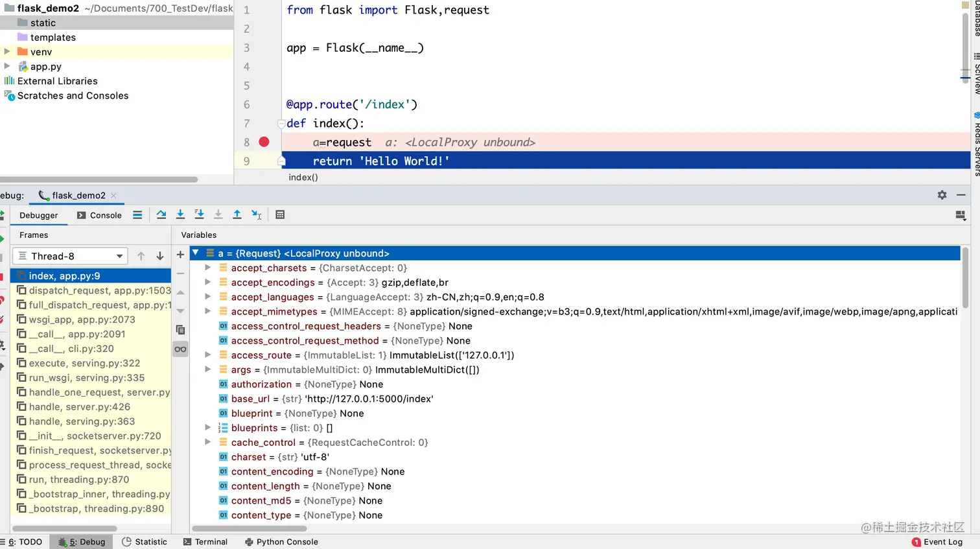Select the 'run, threading.py:870' frame
The image size is (980, 549).
pos(91,480)
